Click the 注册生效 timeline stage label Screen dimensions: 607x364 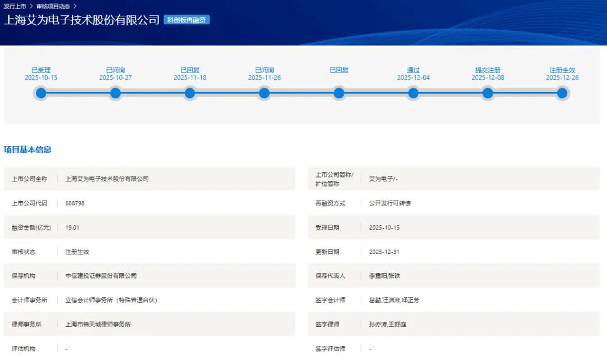pos(562,70)
